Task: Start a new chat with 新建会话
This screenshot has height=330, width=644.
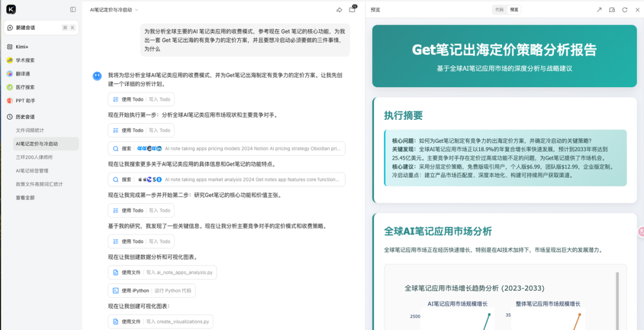Action: tap(41, 27)
